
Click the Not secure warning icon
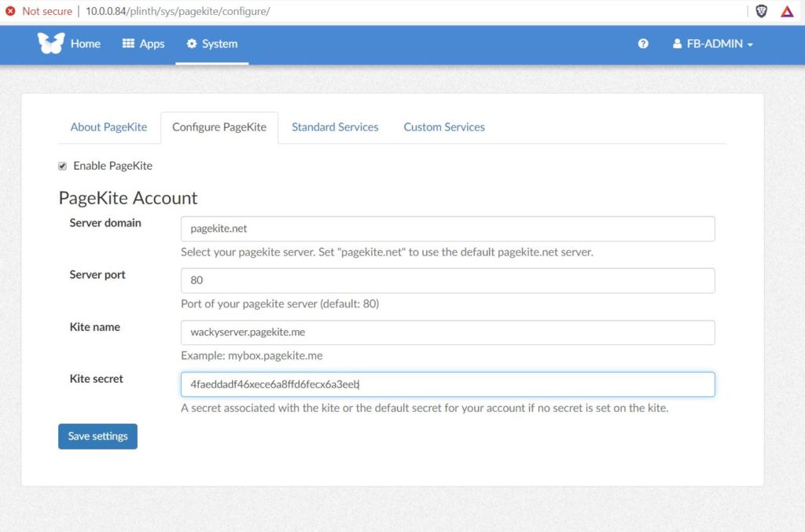[x=10, y=11]
